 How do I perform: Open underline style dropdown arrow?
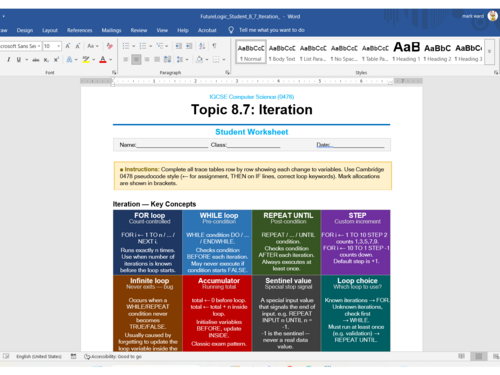click(x=26, y=60)
